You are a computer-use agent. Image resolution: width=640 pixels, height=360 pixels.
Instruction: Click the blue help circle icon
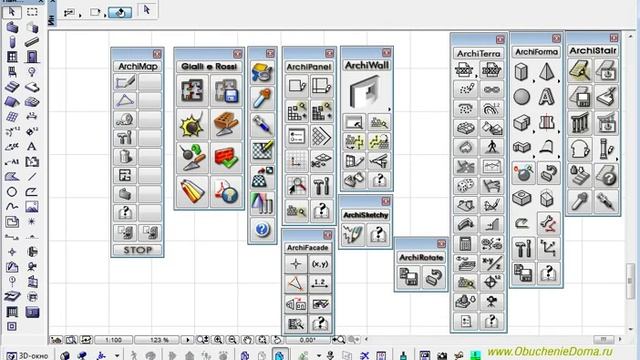262,229
